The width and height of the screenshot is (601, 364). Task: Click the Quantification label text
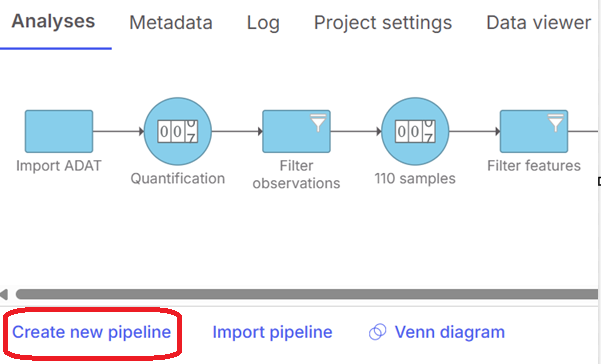tap(177, 179)
